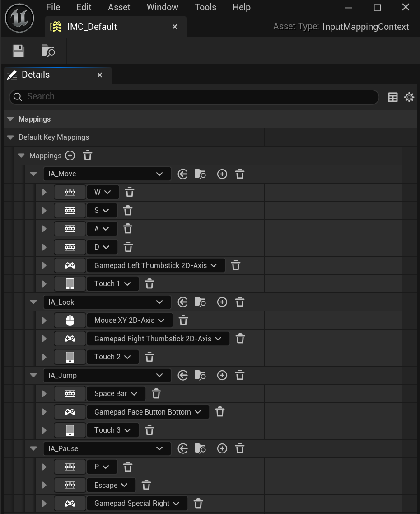Delete the Touch 3 binding

(x=149, y=430)
